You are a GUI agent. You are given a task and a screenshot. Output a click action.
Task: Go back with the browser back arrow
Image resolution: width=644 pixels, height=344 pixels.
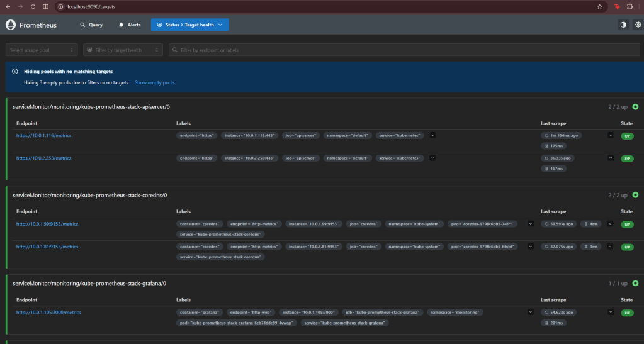[8, 6]
